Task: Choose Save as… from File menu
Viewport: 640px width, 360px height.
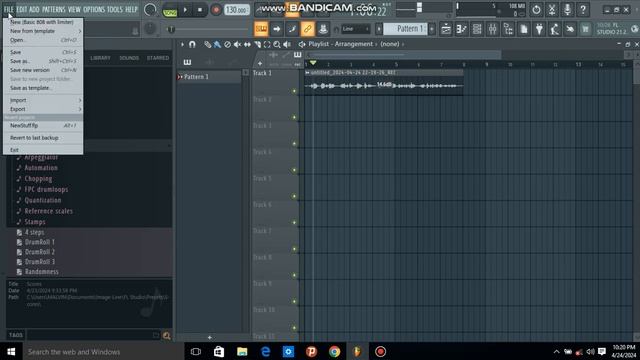Action: point(43,61)
